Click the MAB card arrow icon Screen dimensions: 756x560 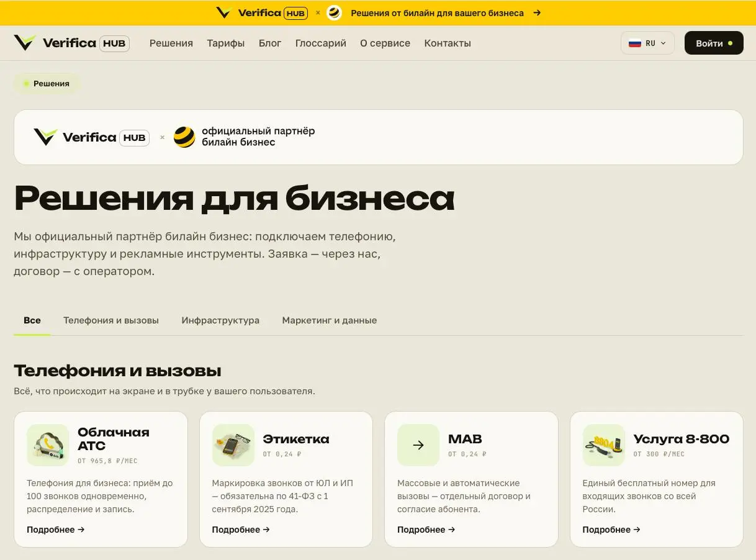tap(418, 445)
